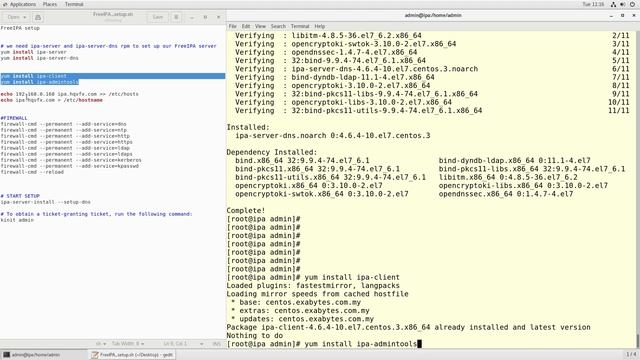
Task: Click highlighted 'yum install ipa-client' line
Action: [33, 76]
